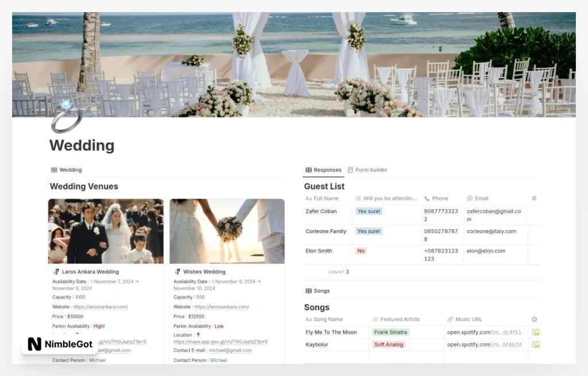Screen dimensions: 588x376
Task: Click Wishes Wedding capacity value 500
Action: [200, 297]
